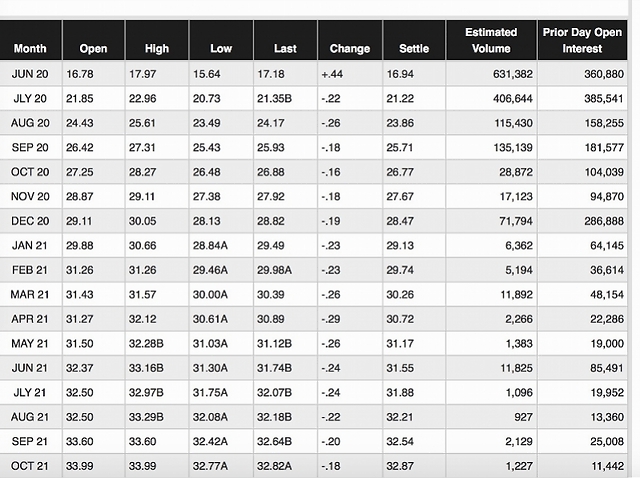
Task: Click the Last column header
Action: (x=285, y=48)
